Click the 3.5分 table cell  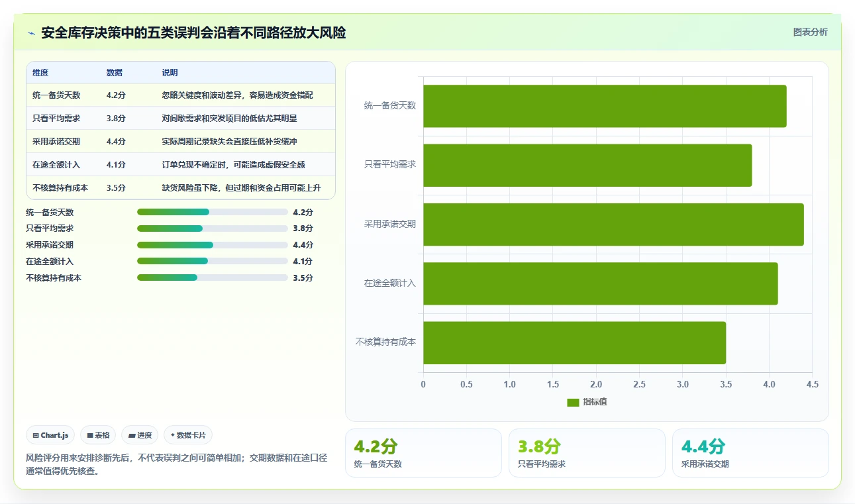point(116,188)
